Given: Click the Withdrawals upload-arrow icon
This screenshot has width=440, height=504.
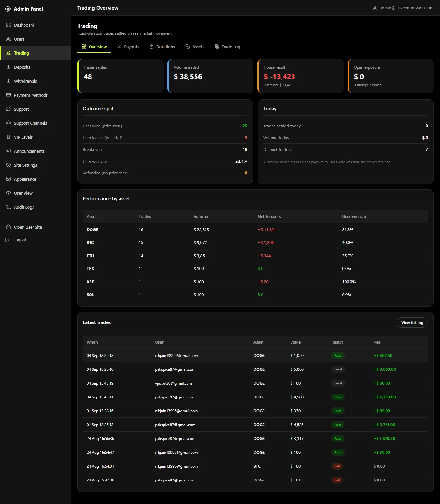Looking at the screenshot, I should coord(9,81).
